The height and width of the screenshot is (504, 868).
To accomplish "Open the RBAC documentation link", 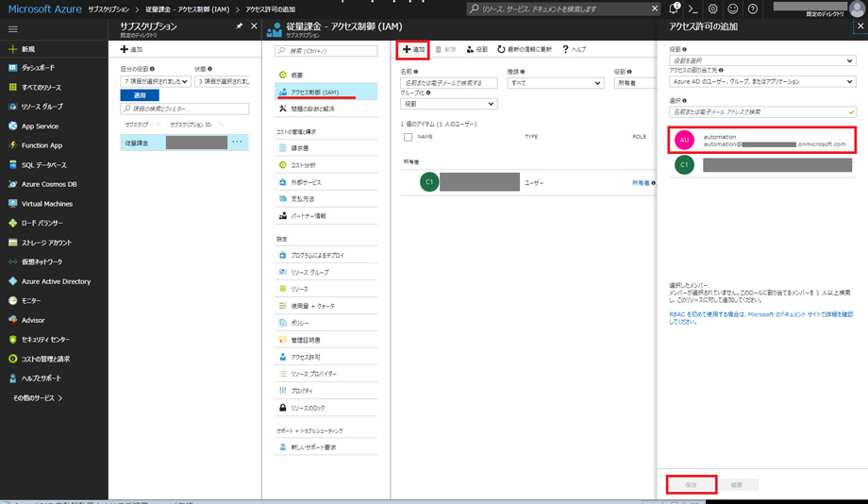I will [761, 318].
